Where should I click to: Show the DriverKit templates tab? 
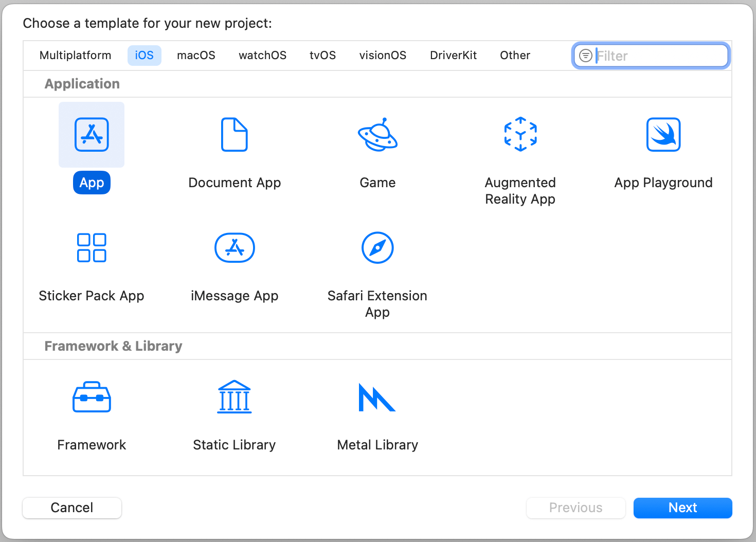(453, 56)
